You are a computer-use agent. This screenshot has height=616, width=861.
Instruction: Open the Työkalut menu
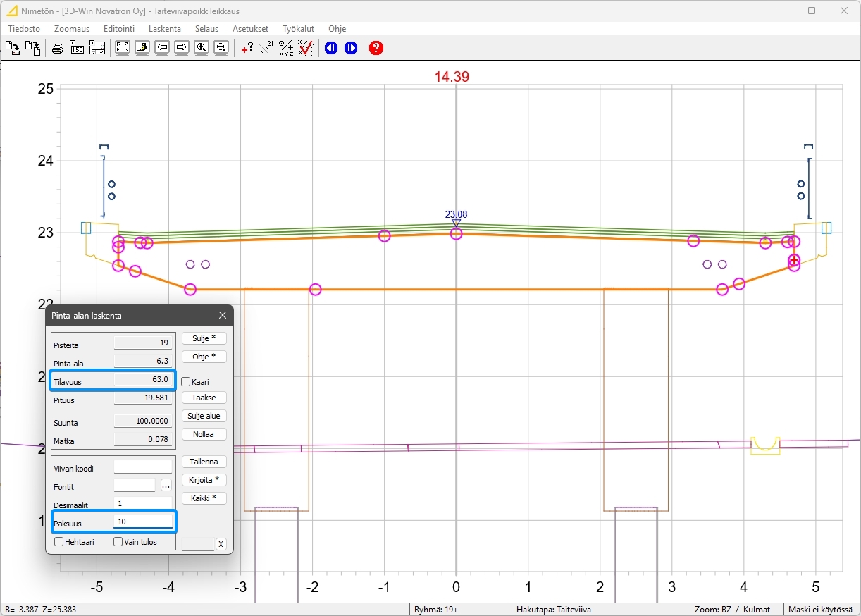[299, 29]
